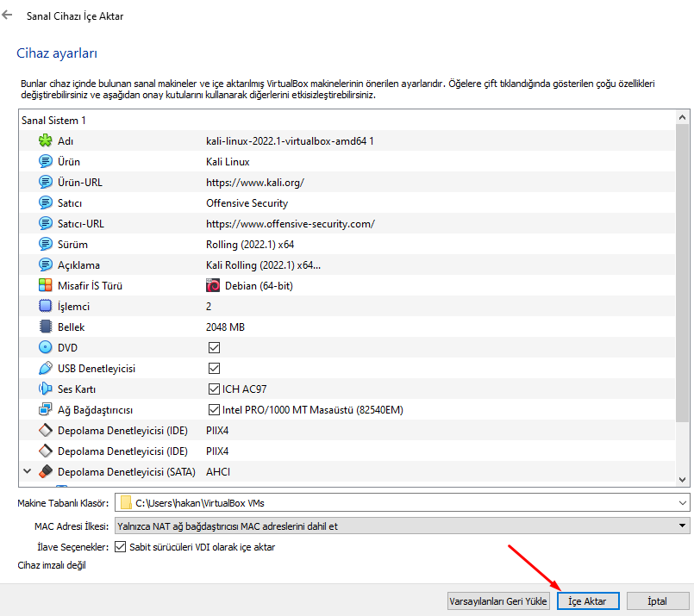Click the red Debian logo icon
Image resolution: width=694 pixels, height=616 pixels.
213,285
